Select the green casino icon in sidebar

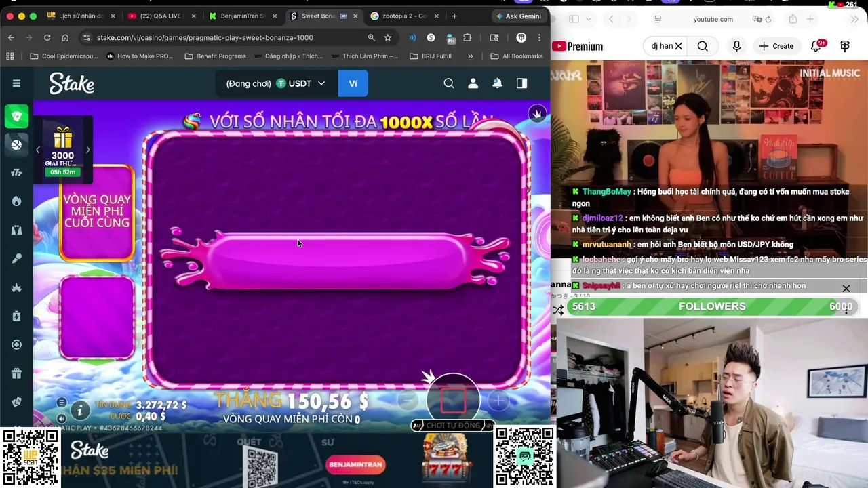pyautogui.click(x=16, y=116)
